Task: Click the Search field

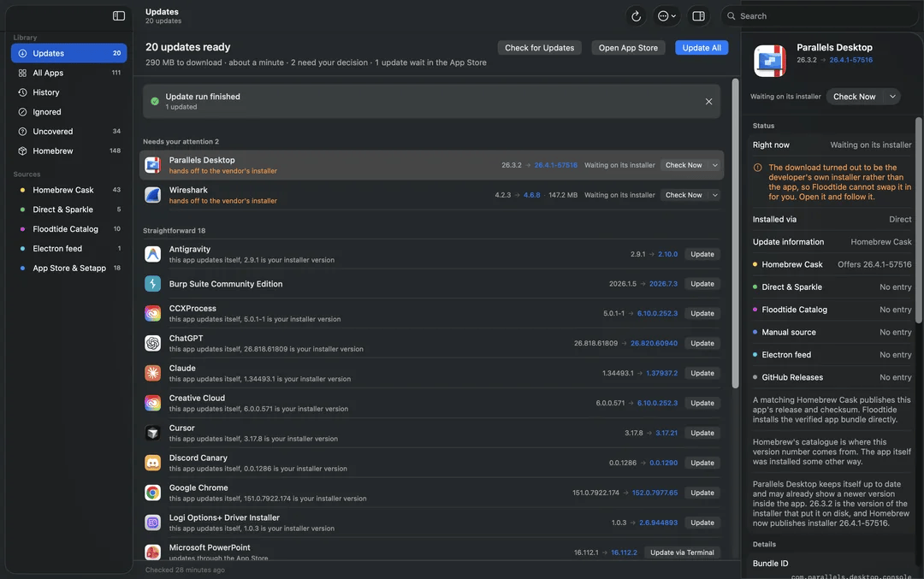Action: click(x=819, y=16)
